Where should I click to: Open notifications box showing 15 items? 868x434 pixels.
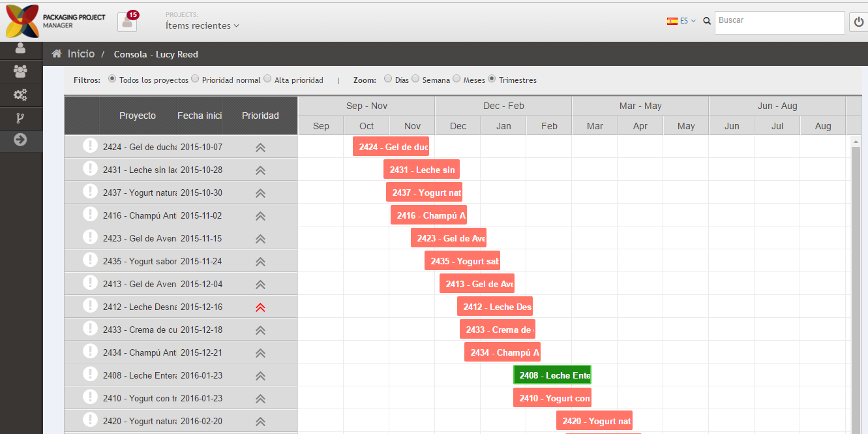pos(127,22)
